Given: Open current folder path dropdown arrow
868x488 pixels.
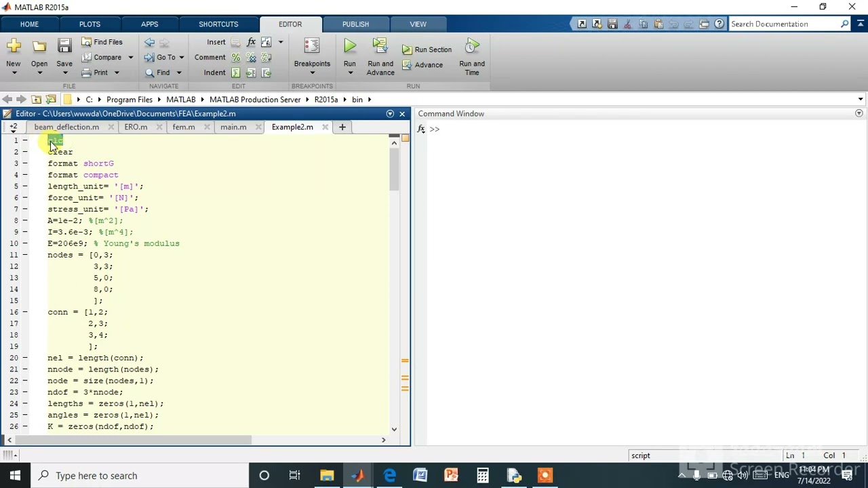Looking at the screenshot, I should (861, 99).
